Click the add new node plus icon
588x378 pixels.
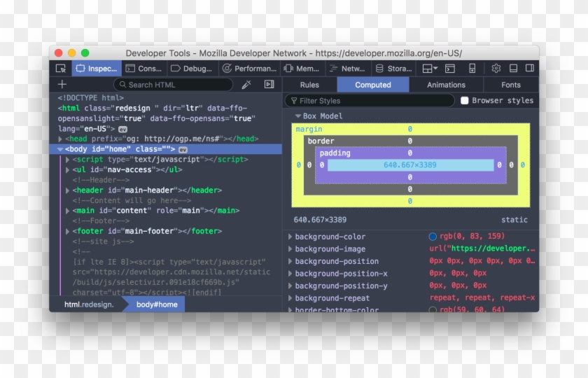(x=62, y=85)
